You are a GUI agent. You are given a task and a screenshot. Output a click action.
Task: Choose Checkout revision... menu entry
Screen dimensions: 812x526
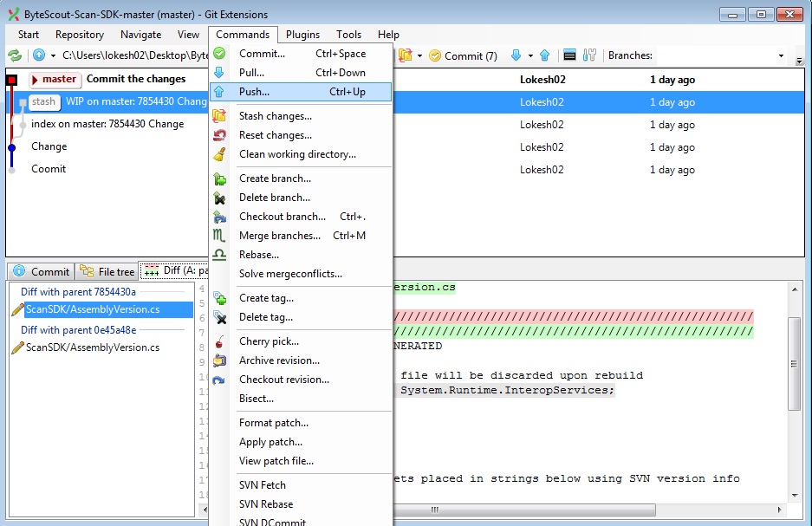pos(301,380)
